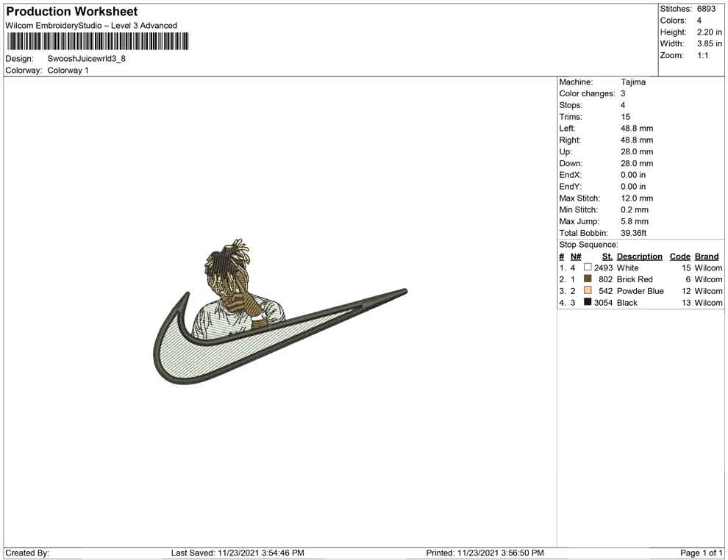
Task: Click the White thread color swatch
Action: (588, 267)
